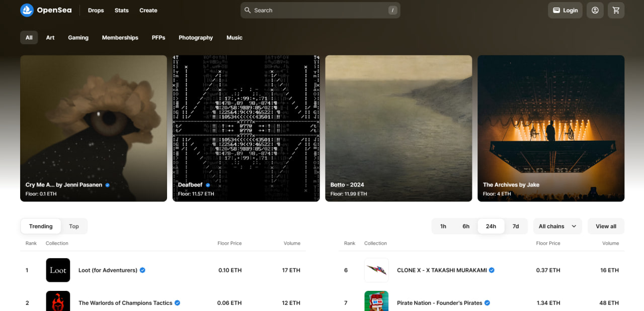Select the All category tab
The height and width of the screenshot is (311, 644).
(29, 38)
